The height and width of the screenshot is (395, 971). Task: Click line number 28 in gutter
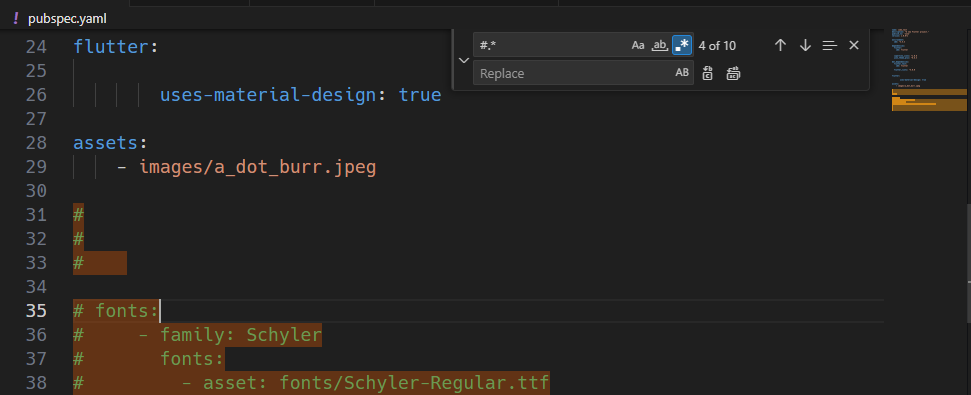[36, 143]
